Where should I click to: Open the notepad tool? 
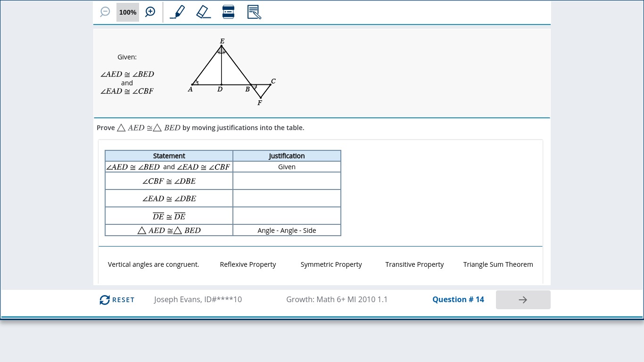[254, 12]
